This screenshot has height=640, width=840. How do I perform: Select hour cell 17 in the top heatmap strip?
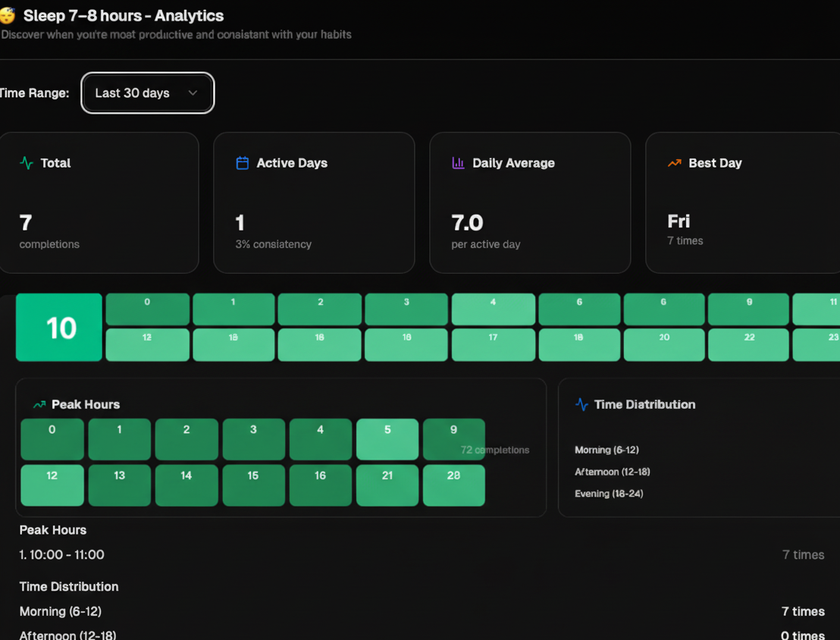(x=493, y=344)
